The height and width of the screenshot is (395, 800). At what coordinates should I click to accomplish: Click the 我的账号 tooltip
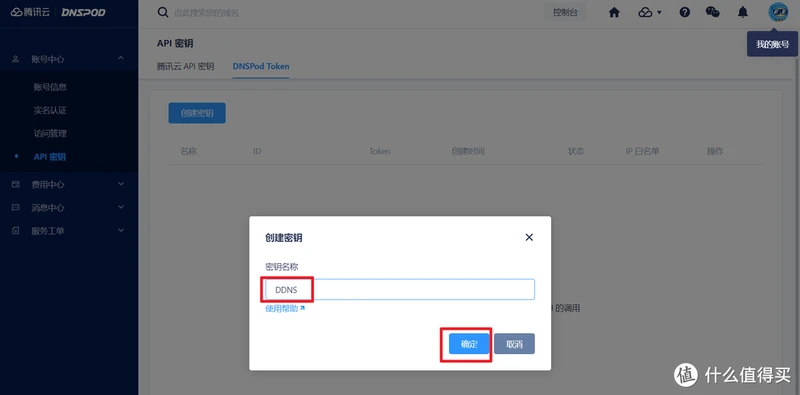click(772, 45)
